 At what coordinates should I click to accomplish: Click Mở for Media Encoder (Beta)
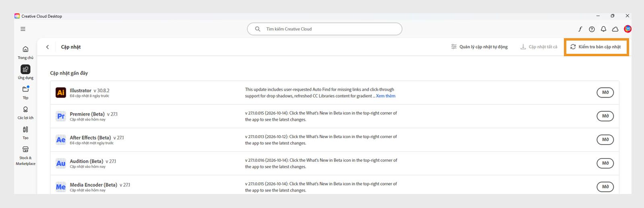tap(605, 187)
